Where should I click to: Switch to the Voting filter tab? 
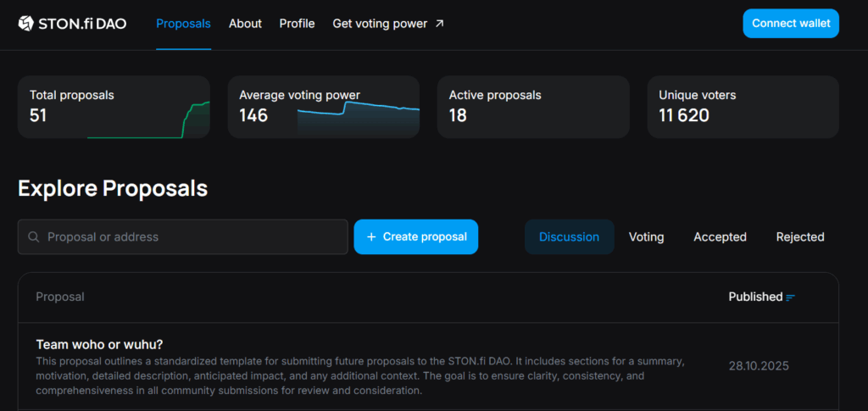point(646,237)
